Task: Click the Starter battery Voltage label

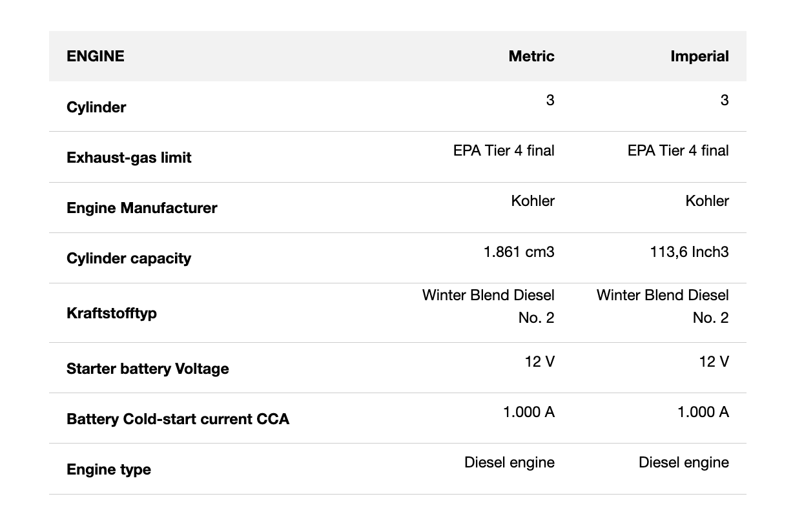Action: pyautogui.click(x=147, y=369)
